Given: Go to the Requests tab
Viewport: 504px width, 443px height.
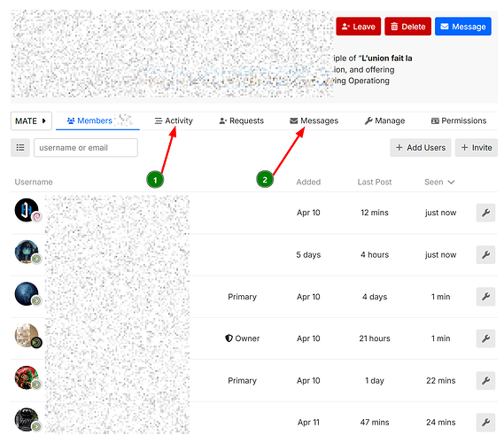Looking at the screenshot, I should pyautogui.click(x=242, y=120).
